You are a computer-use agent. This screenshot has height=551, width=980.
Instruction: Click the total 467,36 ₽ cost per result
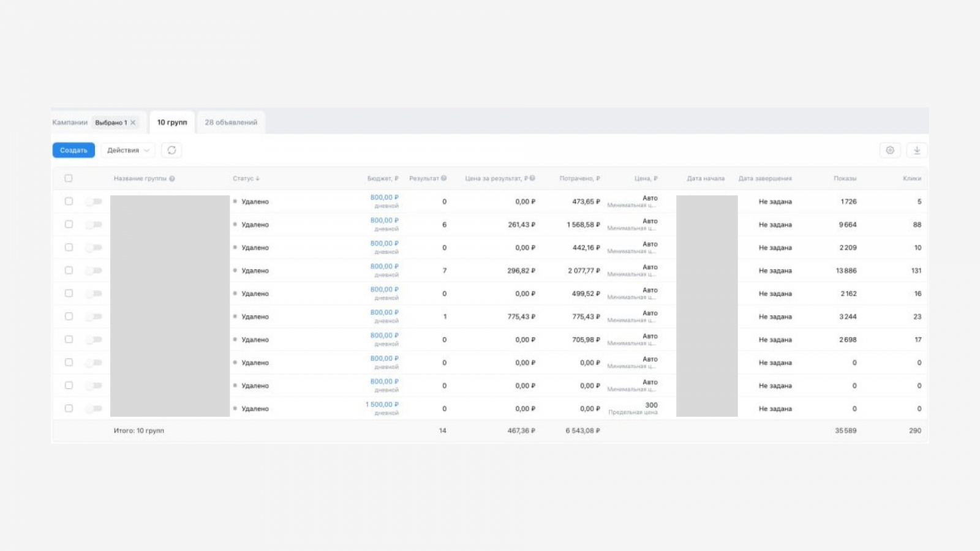[521, 431]
